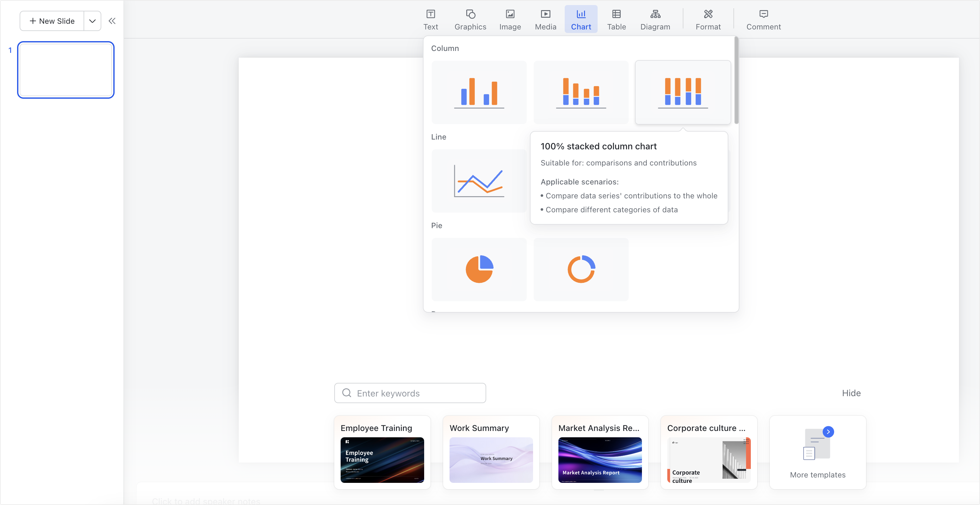Screen dimensions: 980x505
Task: Select the line chart type
Action: point(479,181)
